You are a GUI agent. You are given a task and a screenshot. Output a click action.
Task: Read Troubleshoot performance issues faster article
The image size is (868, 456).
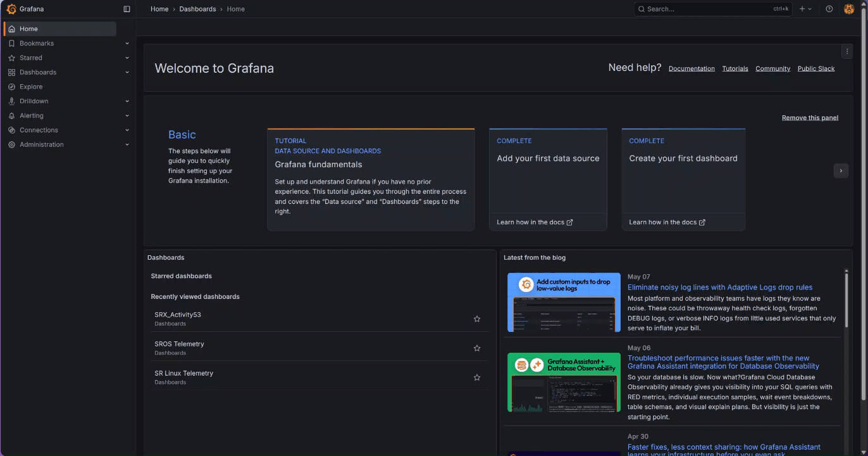(723, 362)
